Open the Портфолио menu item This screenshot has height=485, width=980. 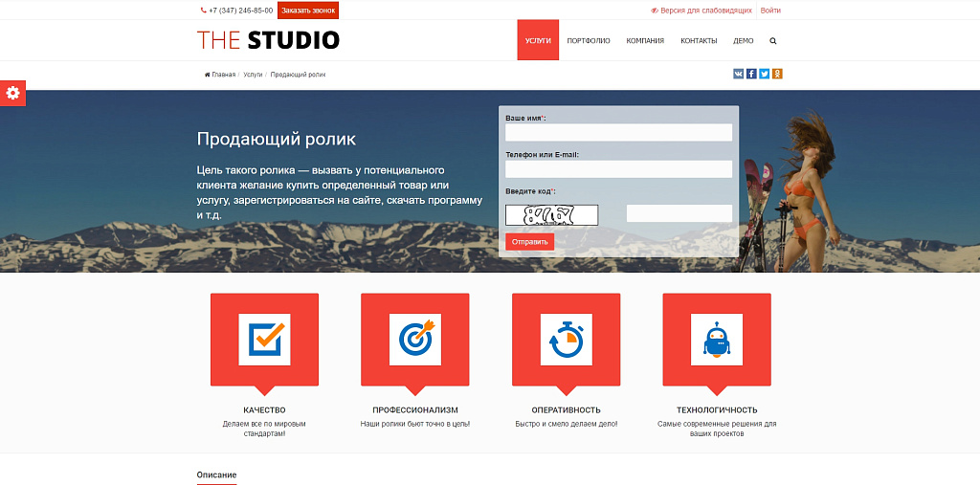pyautogui.click(x=588, y=41)
